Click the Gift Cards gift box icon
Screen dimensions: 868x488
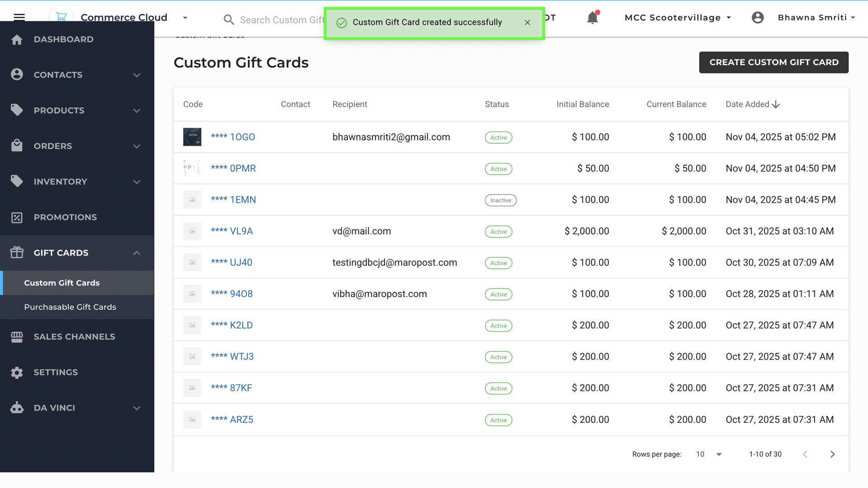pos(17,252)
